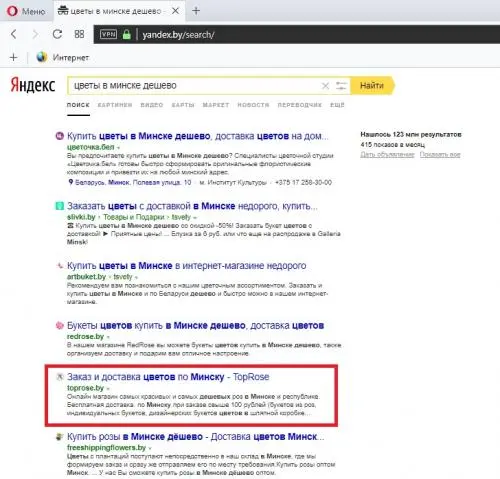
Task: Switch to the Новости tab
Action: (253, 105)
